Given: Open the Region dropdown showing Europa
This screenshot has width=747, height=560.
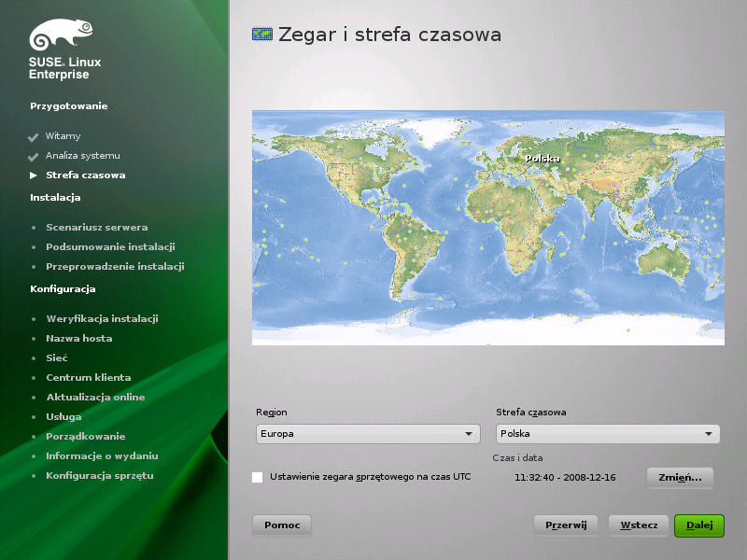Looking at the screenshot, I should [x=368, y=434].
